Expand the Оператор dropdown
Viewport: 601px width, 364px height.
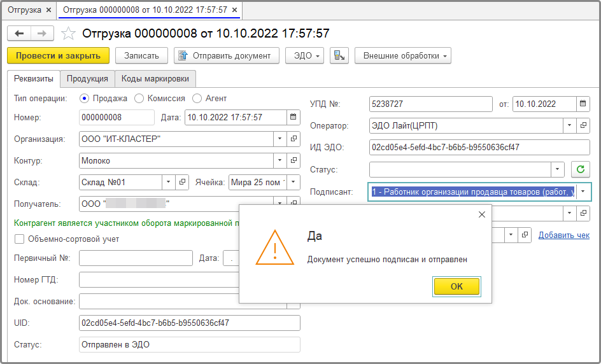tap(570, 125)
